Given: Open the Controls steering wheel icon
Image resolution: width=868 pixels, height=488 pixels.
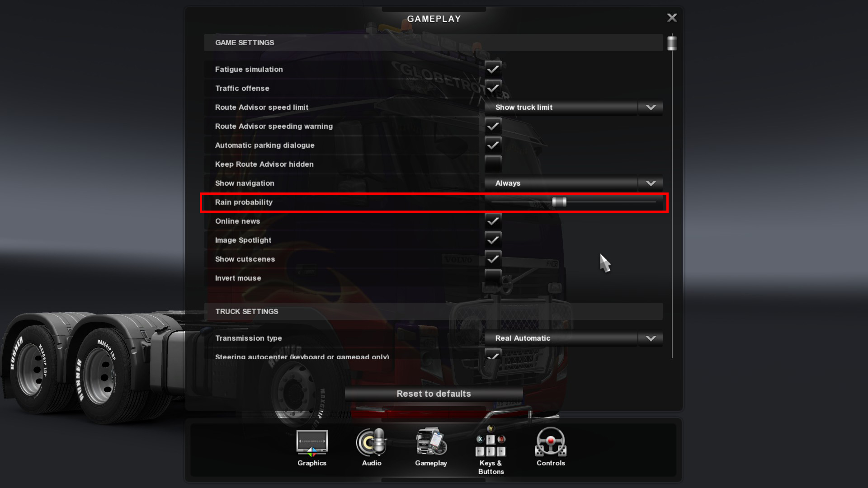Looking at the screenshot, I should point(551,442).
